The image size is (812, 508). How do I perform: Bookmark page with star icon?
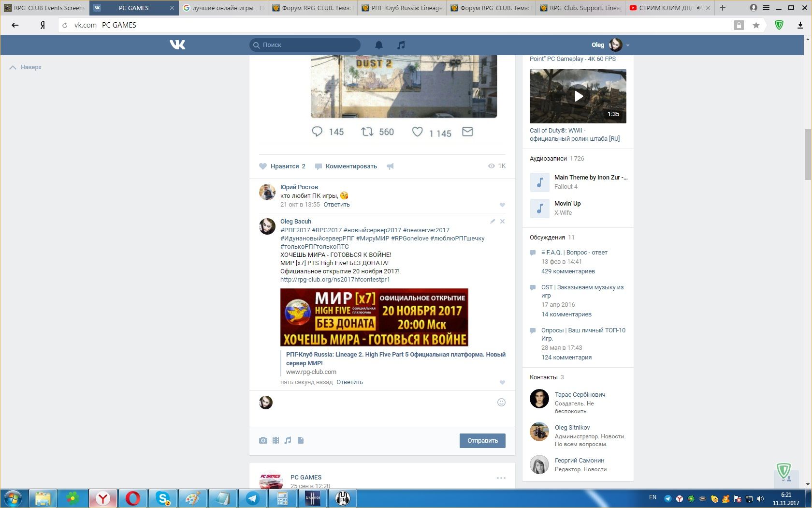(x=756, y=25)
